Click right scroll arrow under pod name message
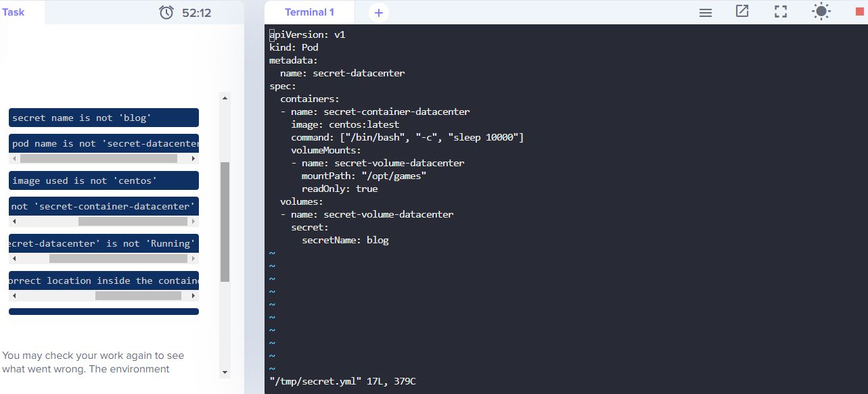Screen dimensions: 868x394 click(x=193, y=159)
